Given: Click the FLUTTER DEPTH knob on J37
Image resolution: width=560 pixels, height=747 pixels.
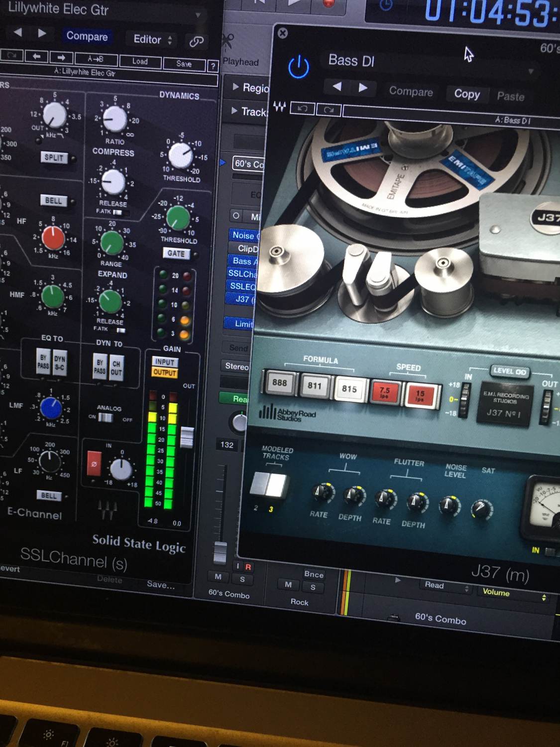Looking at the screenshot, I should (417, 502).
